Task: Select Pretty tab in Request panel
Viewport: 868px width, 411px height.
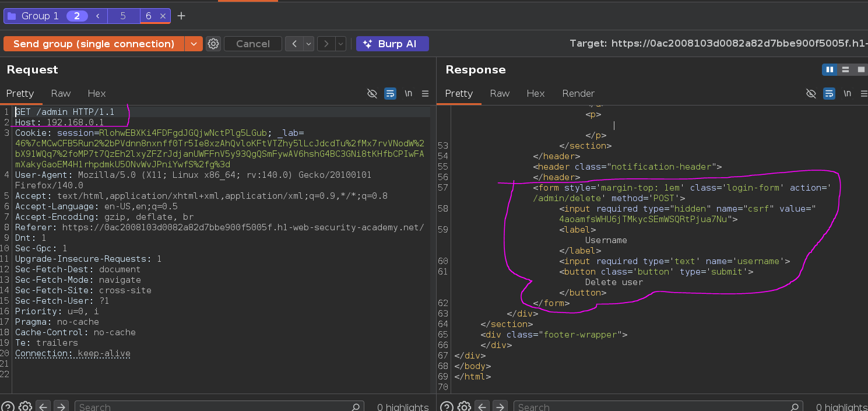Action: 20,93
